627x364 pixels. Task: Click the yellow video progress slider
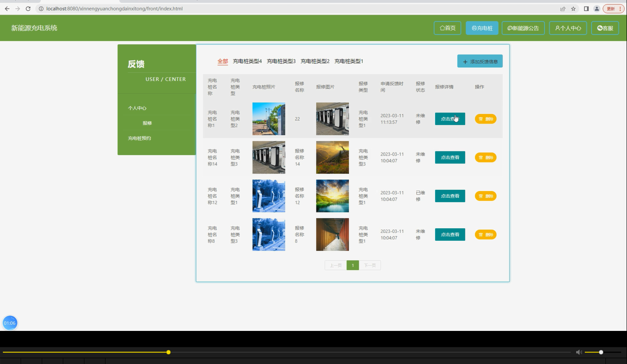(168, 352)
